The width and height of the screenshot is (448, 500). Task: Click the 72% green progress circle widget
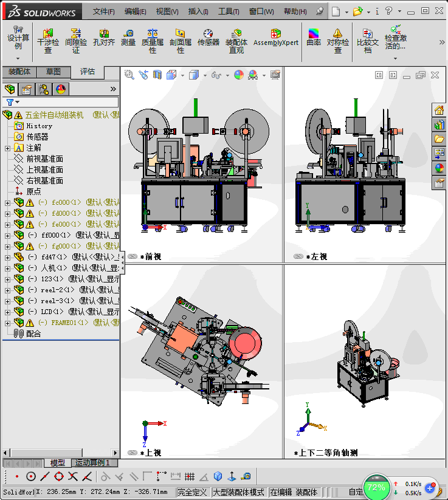pos(376,487)
